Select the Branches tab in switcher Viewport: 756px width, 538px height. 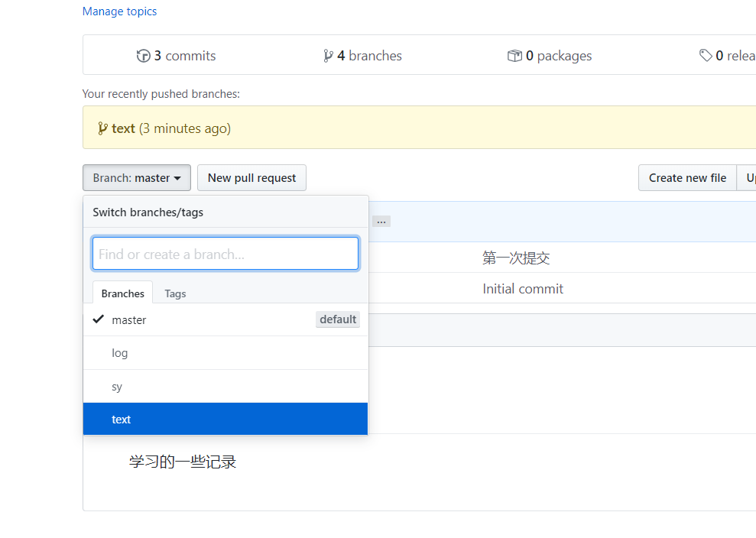coord(123,293)
